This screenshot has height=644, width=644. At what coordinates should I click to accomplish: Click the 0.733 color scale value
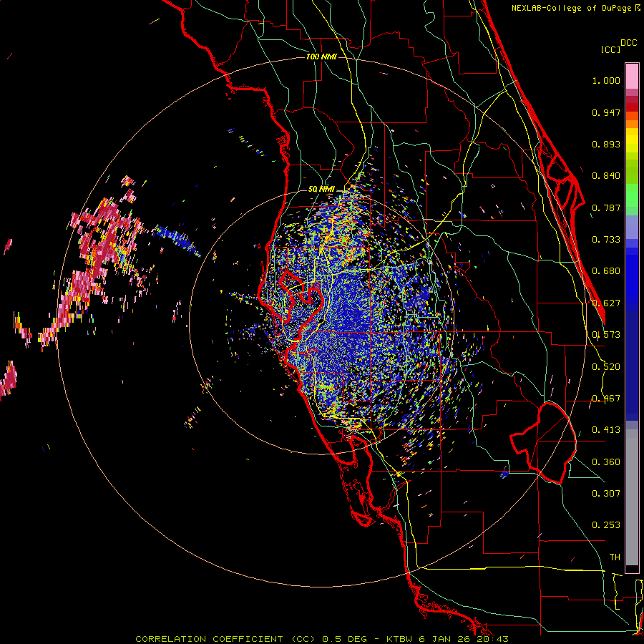tap(606, 240)
